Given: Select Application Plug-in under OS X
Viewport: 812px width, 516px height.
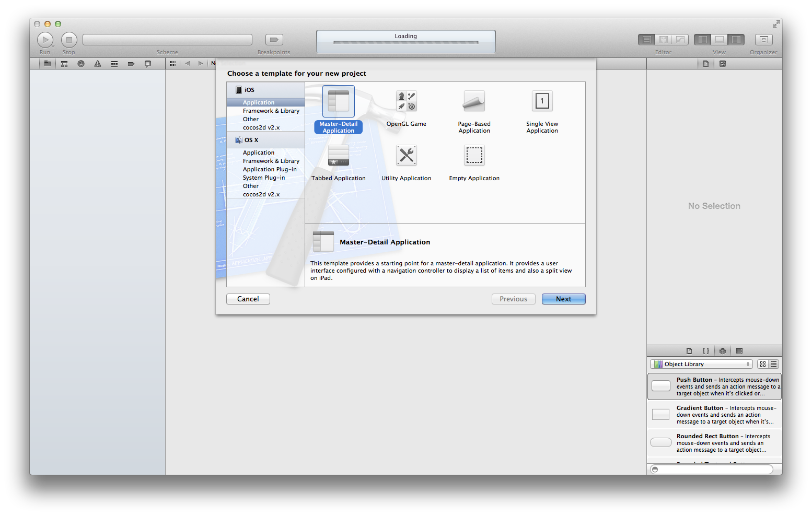Looking at the screenshot, I should (265, 169).
